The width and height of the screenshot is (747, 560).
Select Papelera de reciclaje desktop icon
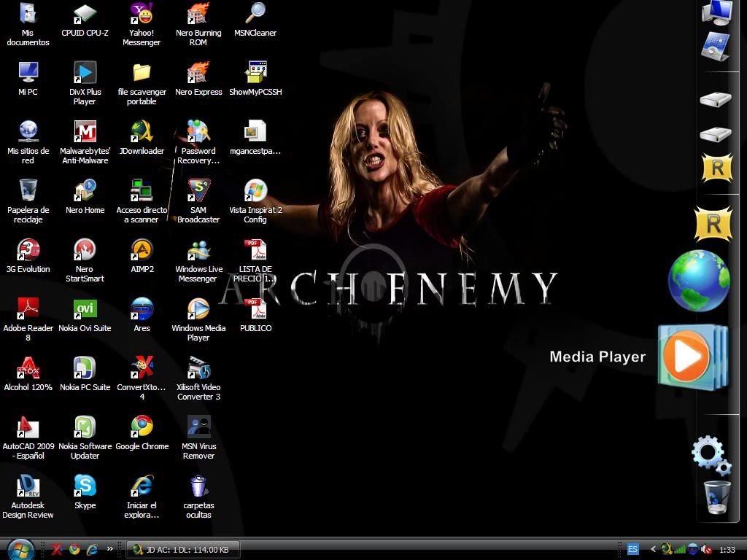[28, 201]
